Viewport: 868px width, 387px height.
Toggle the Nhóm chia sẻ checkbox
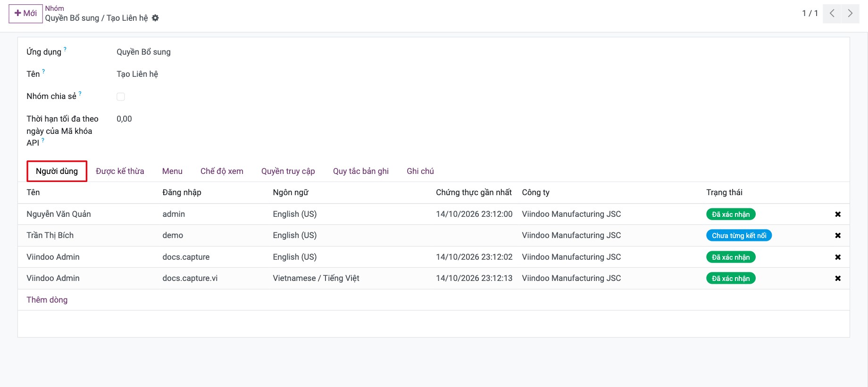click(121, 97)
